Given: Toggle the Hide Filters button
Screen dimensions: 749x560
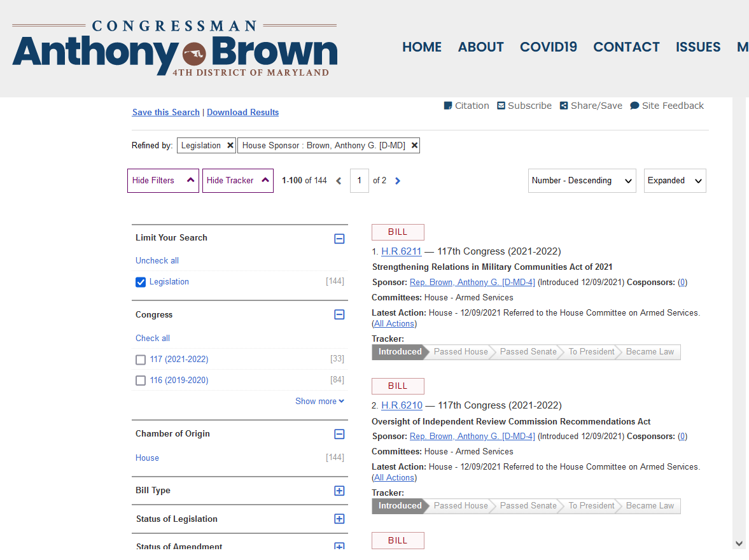Looking at the screenshot, I should click(x=163, y=181).
